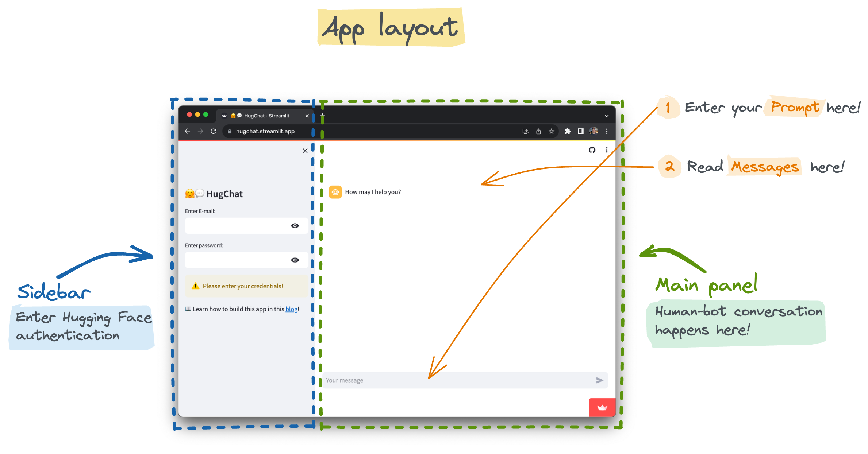Toggle visibility of the password field

295,260
